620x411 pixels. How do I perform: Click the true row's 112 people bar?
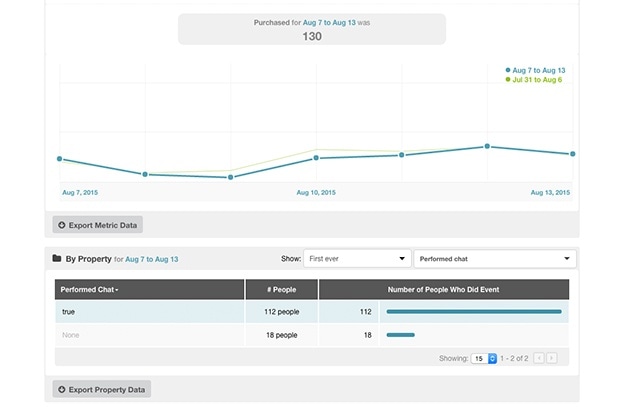tap(473, 312)
